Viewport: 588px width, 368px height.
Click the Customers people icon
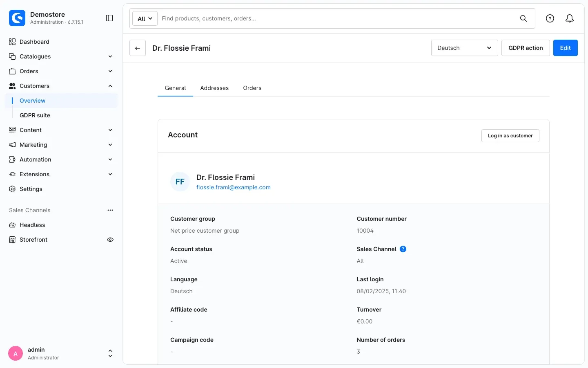click(x=12, y=86)
